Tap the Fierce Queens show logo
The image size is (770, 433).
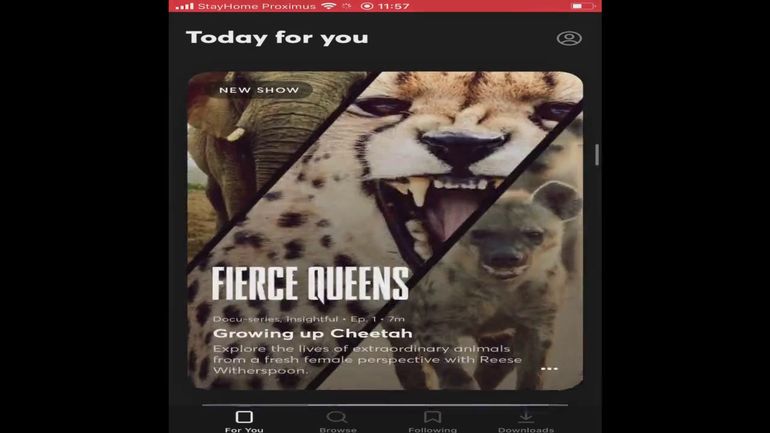click(310, 284)
